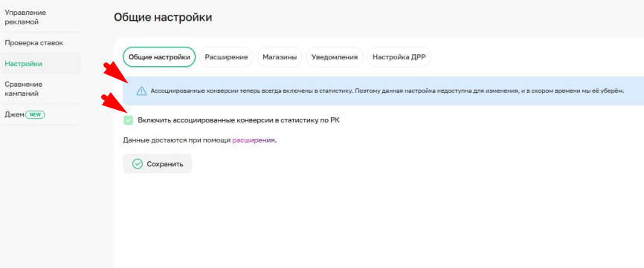The height and width of the screenshot is (268, 644).
Task: Click the Данные достаются при помощи text
Action: coord(177,140)
